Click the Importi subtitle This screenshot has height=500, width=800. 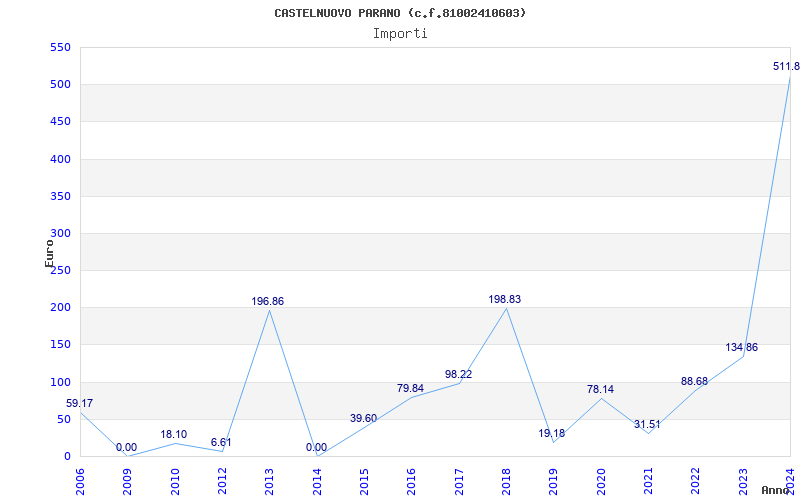[400, 34]
